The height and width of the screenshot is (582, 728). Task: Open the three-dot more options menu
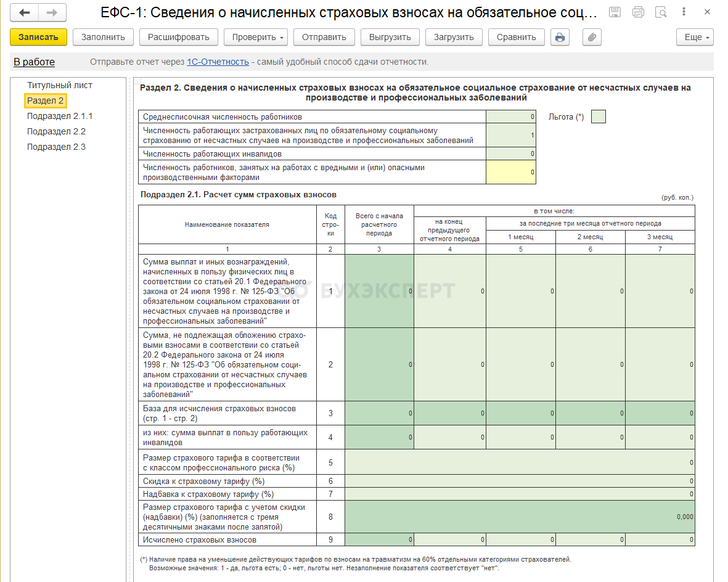tap(684, 12)
